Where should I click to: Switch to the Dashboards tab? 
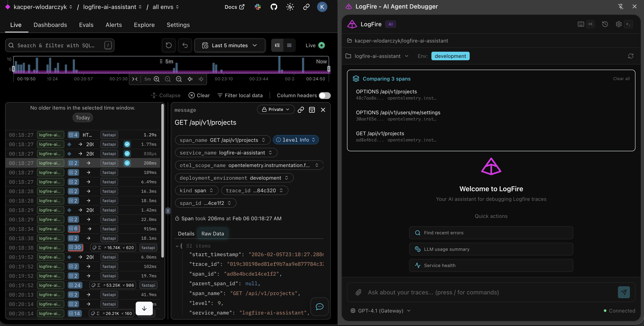coord(50,25)
